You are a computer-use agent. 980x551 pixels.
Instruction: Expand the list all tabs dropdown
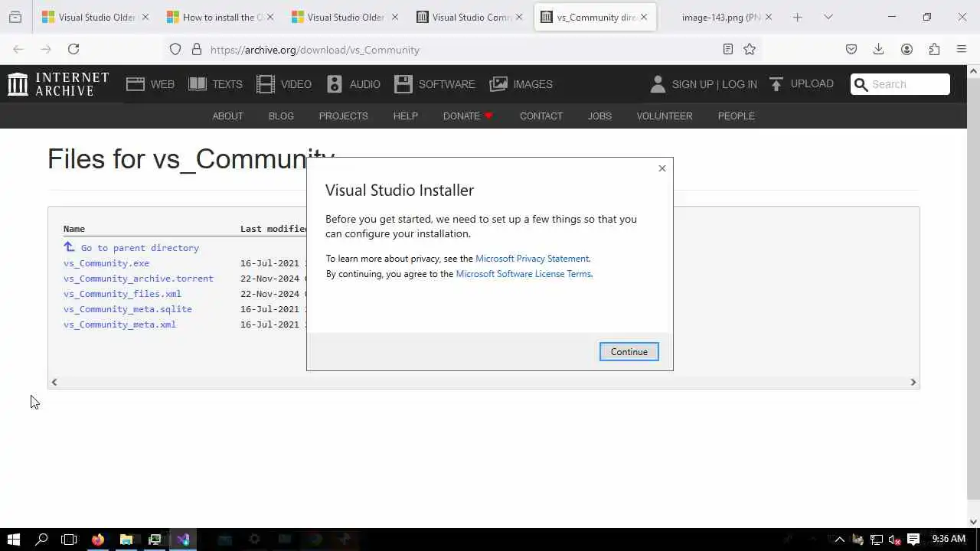coord(828,17)
